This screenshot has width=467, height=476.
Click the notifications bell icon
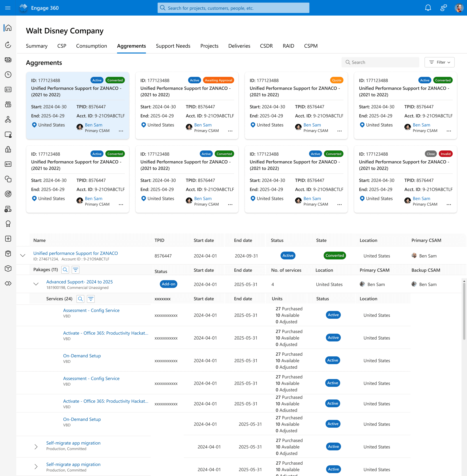coord(428,8)
